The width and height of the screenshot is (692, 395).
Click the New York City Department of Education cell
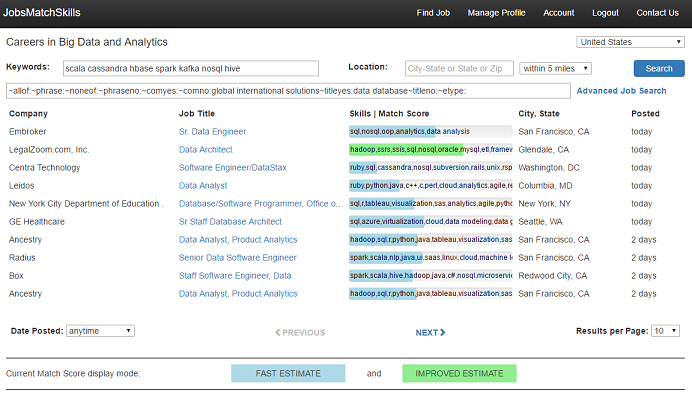click(86, 203)
